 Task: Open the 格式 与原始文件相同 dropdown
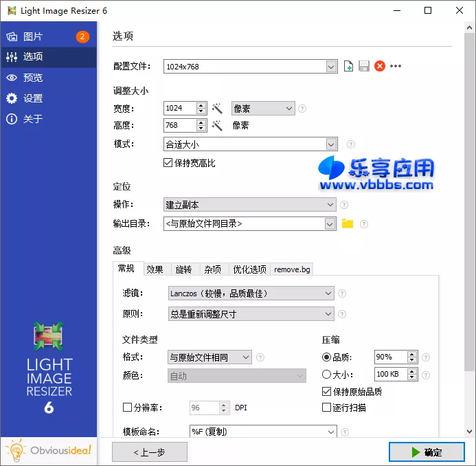tap(209, 357)
